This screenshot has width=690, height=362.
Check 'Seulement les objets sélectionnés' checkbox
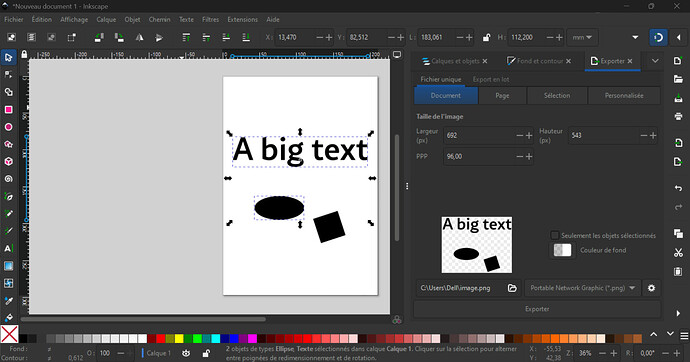(555, 235)
